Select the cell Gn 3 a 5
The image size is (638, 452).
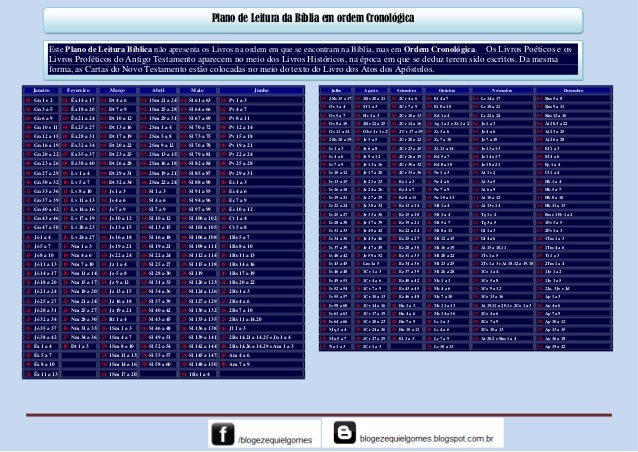tap(42, 109)
